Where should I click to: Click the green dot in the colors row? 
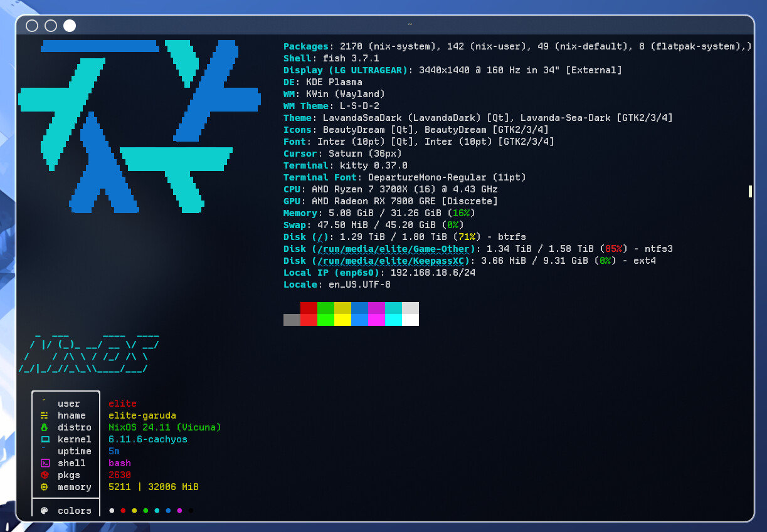(x=145, y=511)
